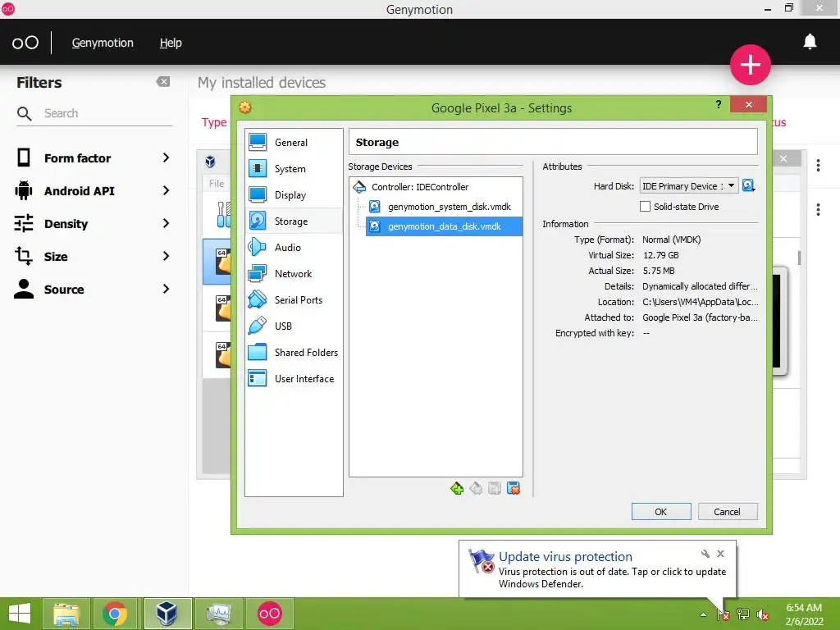This screenshot has width=840, height=630.
Task: Click the choose virtual hard disk icon
Action: click(x=749, y=186)
